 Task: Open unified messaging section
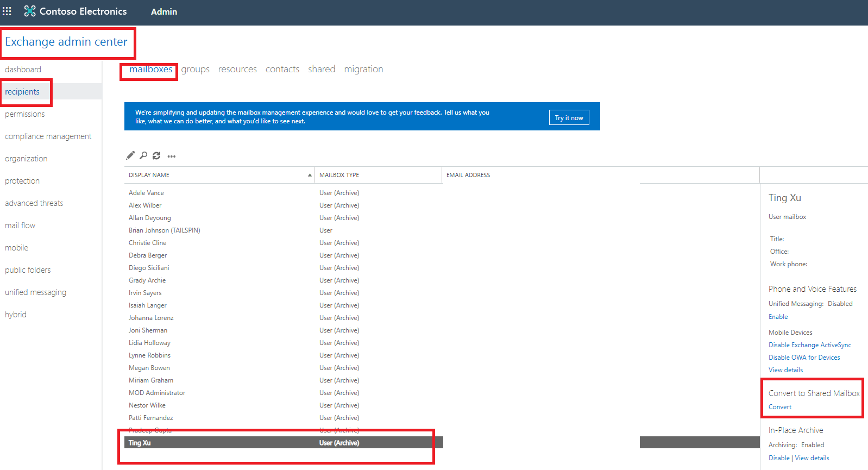[36, 292]
